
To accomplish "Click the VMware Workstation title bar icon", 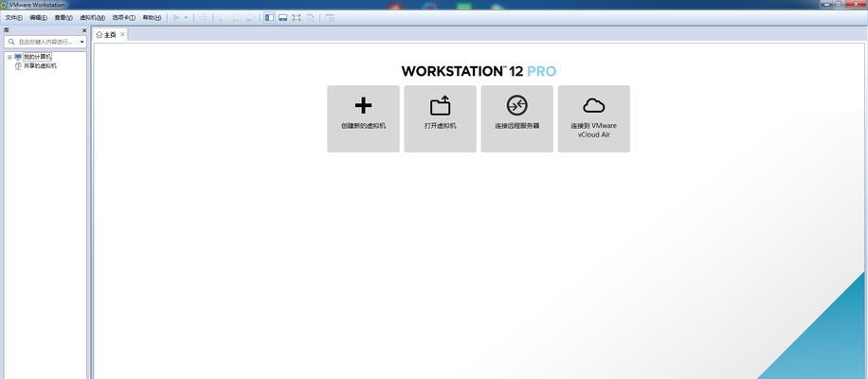I will [4, 5].
